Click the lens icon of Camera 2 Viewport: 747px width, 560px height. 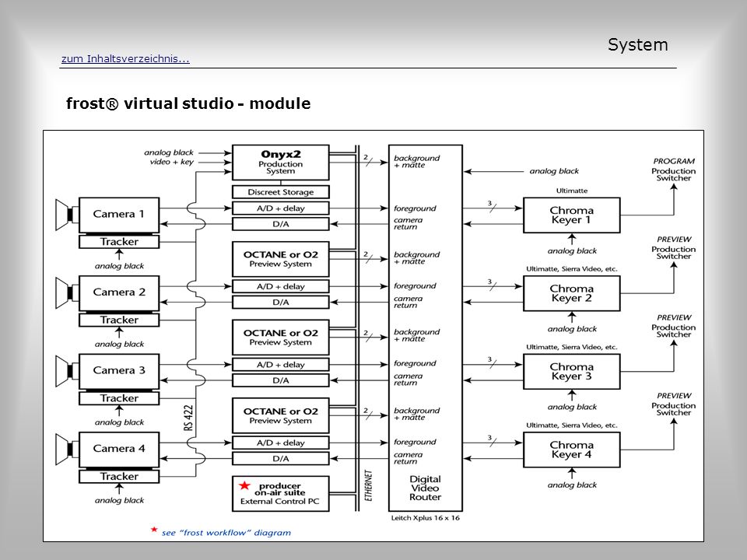click(67, 292)
